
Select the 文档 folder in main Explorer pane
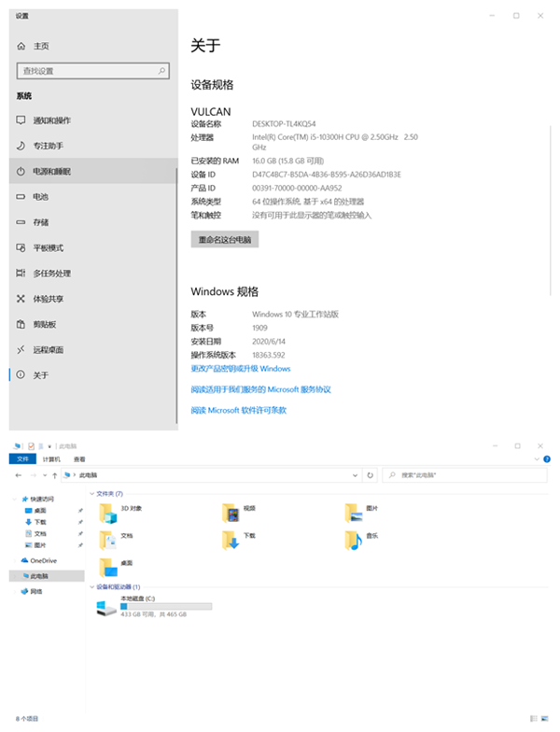[116, 540]
